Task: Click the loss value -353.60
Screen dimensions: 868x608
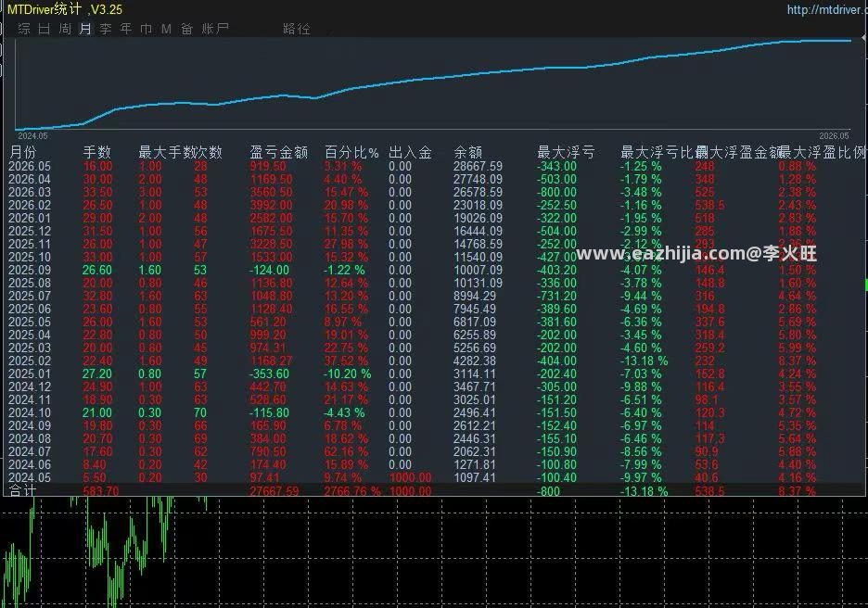Action: click(x=269, y=374)
